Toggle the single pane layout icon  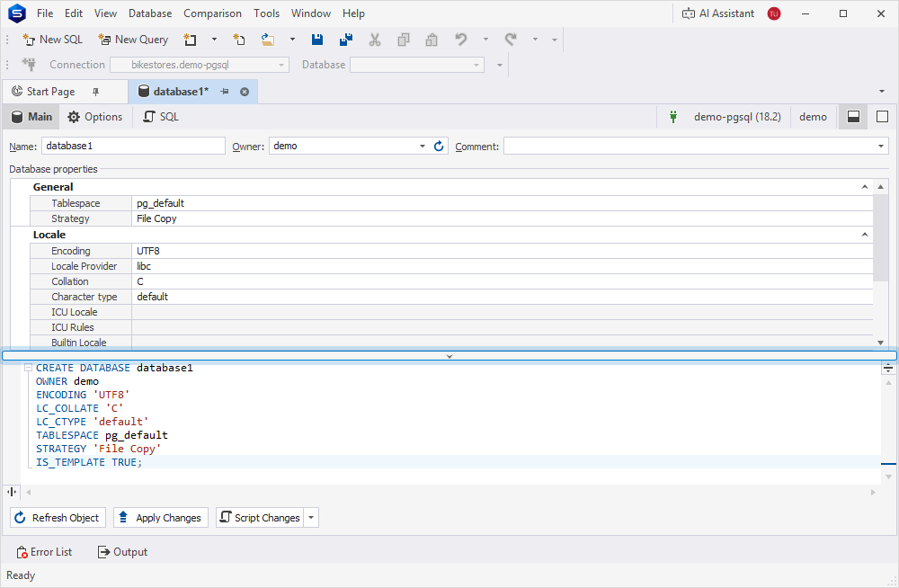click(883, 117)
